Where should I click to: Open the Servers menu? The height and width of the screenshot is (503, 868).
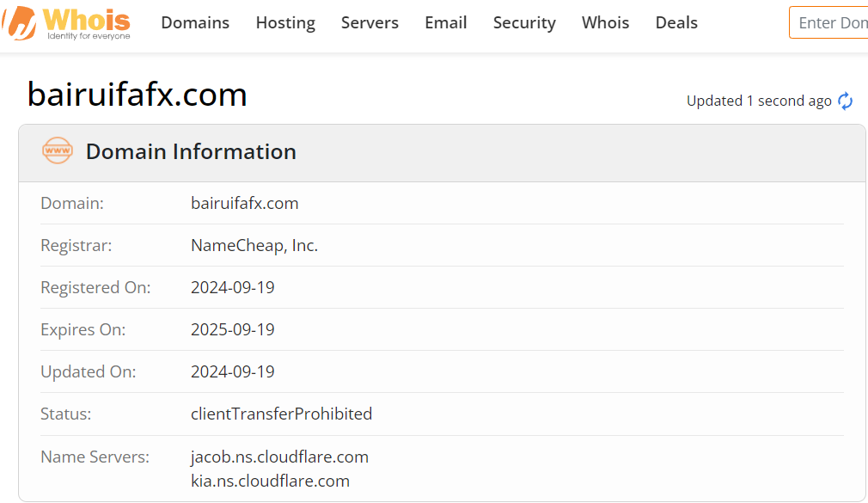coord(370,22)
